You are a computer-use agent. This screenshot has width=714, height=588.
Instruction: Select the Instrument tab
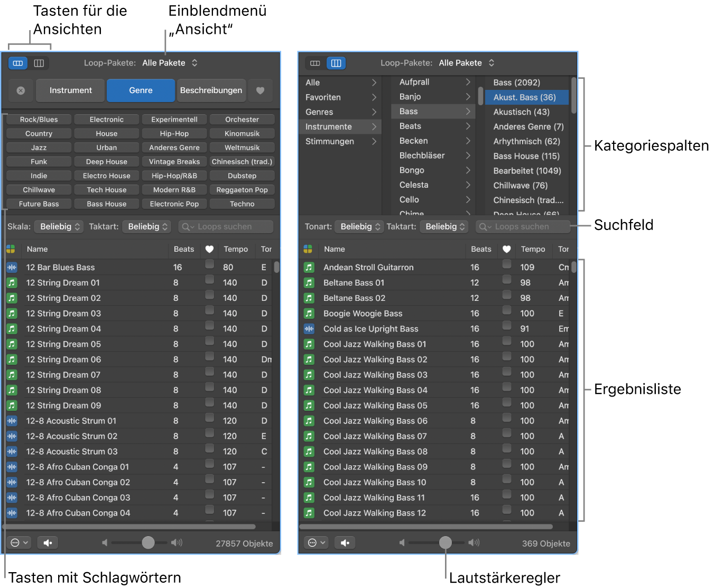[x=71, y=90]
